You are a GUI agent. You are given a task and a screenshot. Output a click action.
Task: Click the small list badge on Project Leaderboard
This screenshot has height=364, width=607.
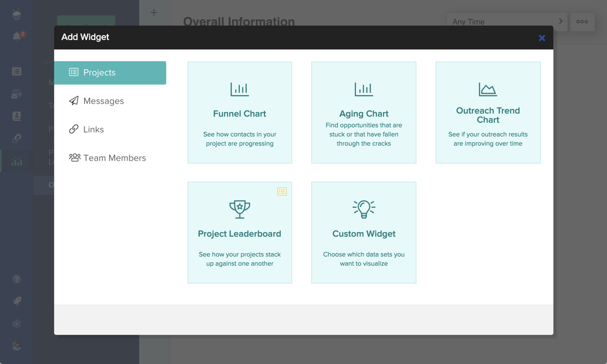(x=282, y=191)
